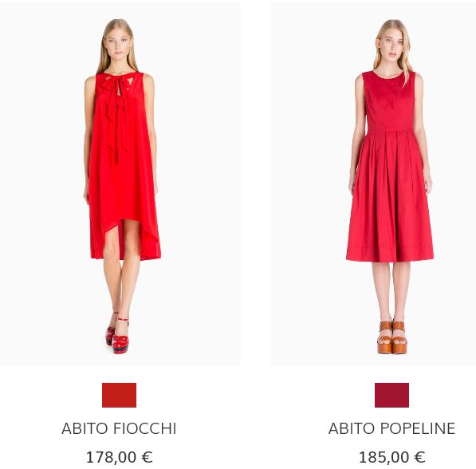Click the word FIOCCHI in the left title
Screen dimensions: 476x469
[x=145, y=428]
